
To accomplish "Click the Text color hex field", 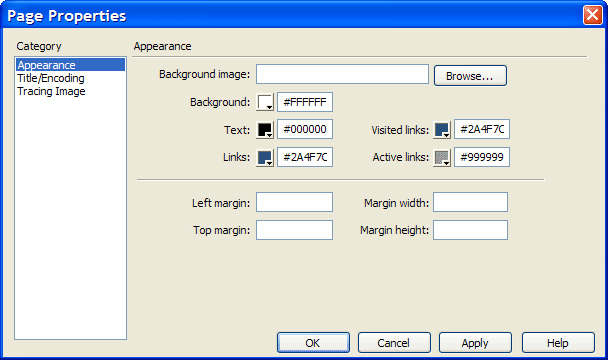I will pyautogui.click(x=305, y=129).
